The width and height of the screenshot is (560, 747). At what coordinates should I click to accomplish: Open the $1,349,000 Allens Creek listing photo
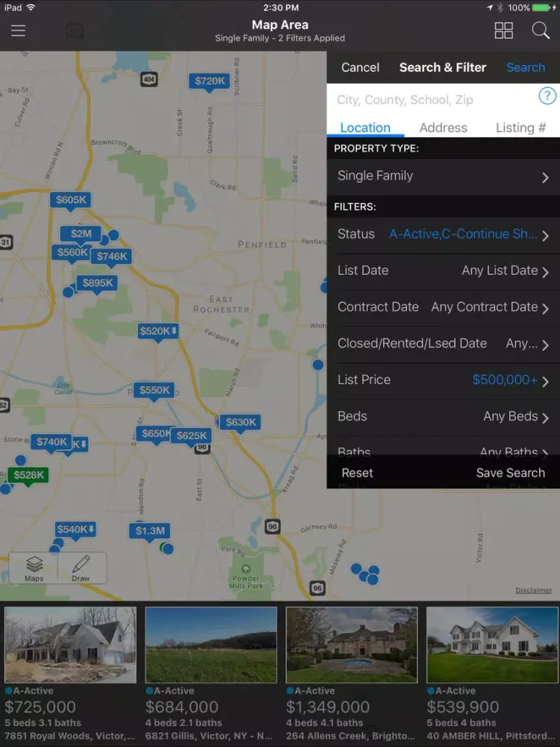pos(352,644)
